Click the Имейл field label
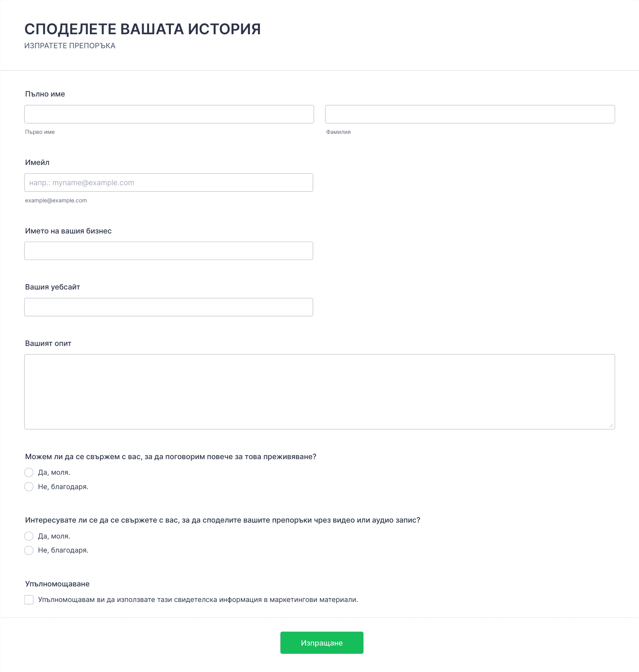This screenshot has width=639, height=672. pos(37,163)
